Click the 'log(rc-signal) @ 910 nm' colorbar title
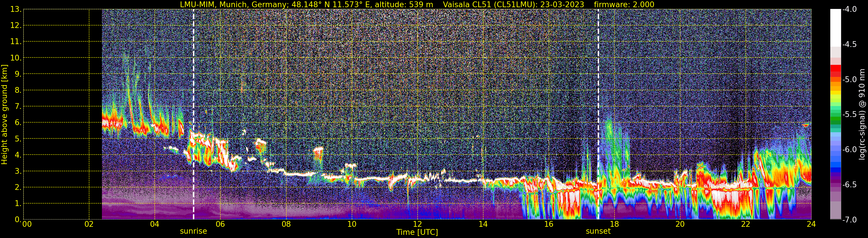Viewport: 868px width, 238px height. coord(863,114)
